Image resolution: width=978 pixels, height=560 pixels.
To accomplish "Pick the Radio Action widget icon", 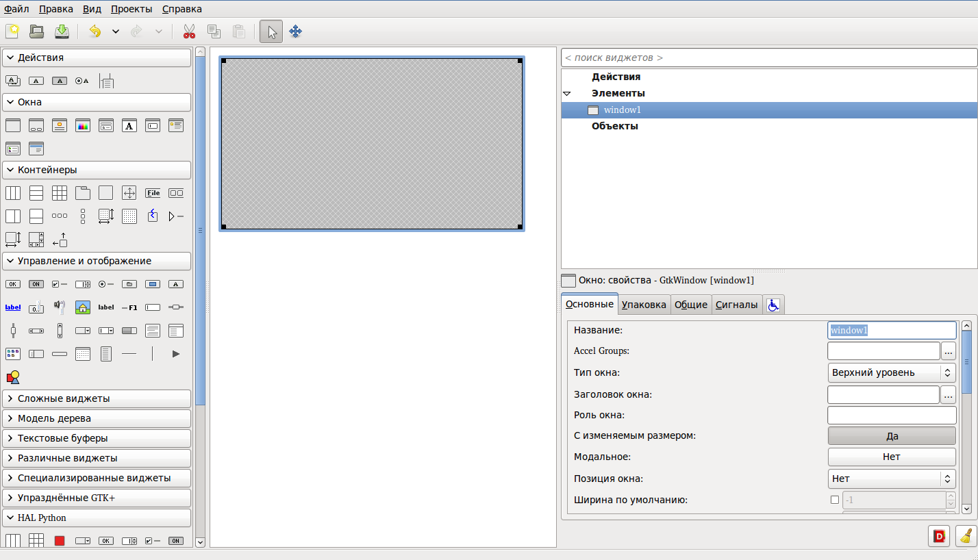I will click(83, 81).
